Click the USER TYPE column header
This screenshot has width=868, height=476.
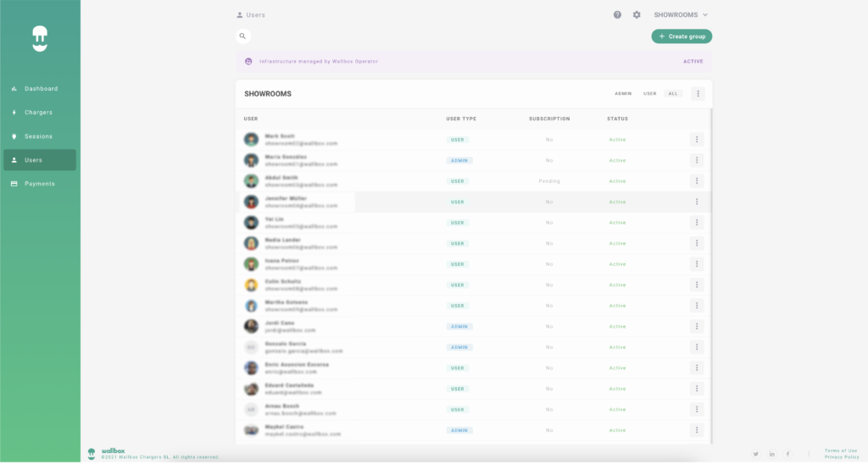(461, 119)
